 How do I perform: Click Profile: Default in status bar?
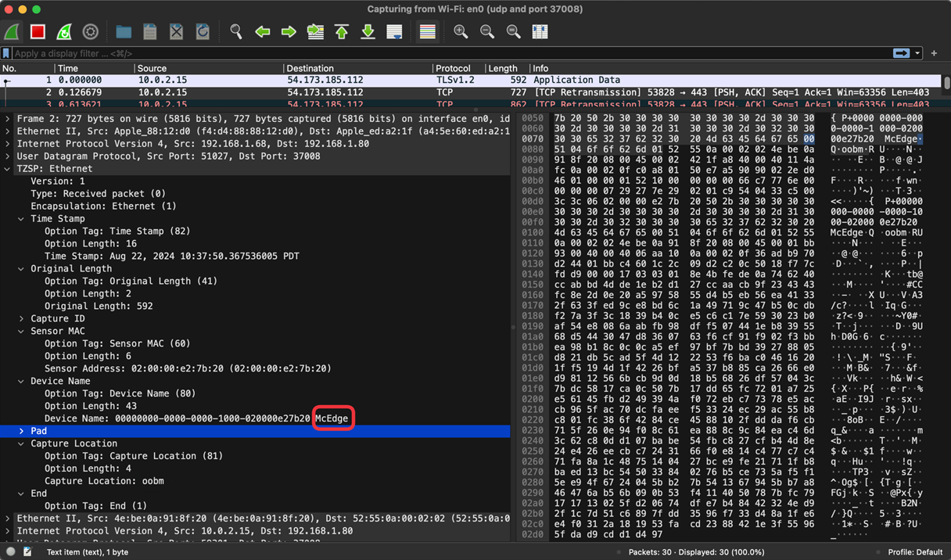[915, 552]
